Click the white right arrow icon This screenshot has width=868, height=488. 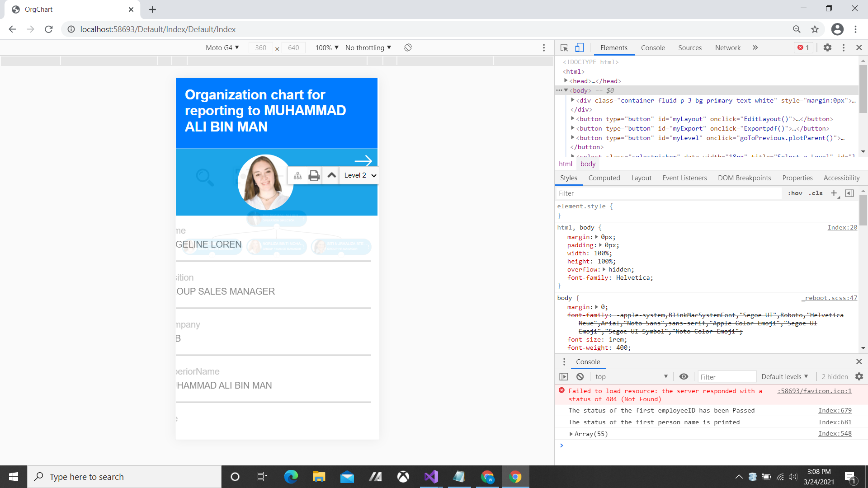tap(363, 161)
